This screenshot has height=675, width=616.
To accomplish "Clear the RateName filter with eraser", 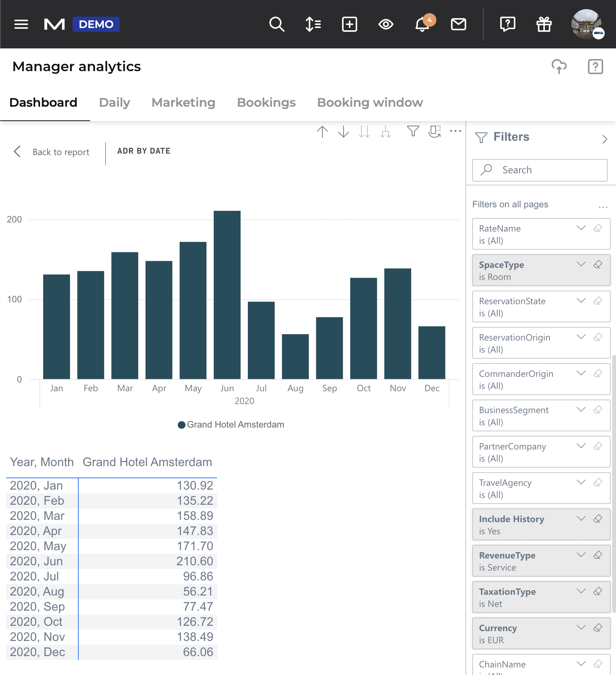I will pyautogui.click(x=598, y=228).
